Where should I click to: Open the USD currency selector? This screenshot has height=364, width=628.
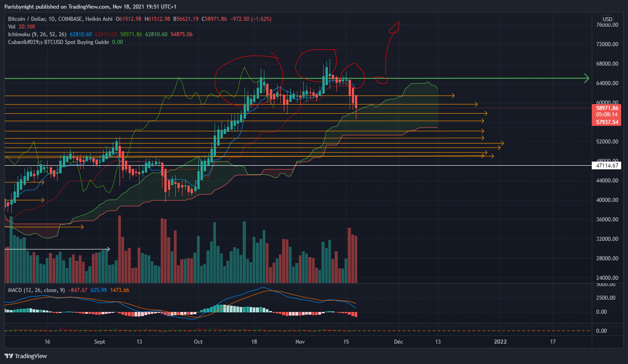[x=607, y=19]
